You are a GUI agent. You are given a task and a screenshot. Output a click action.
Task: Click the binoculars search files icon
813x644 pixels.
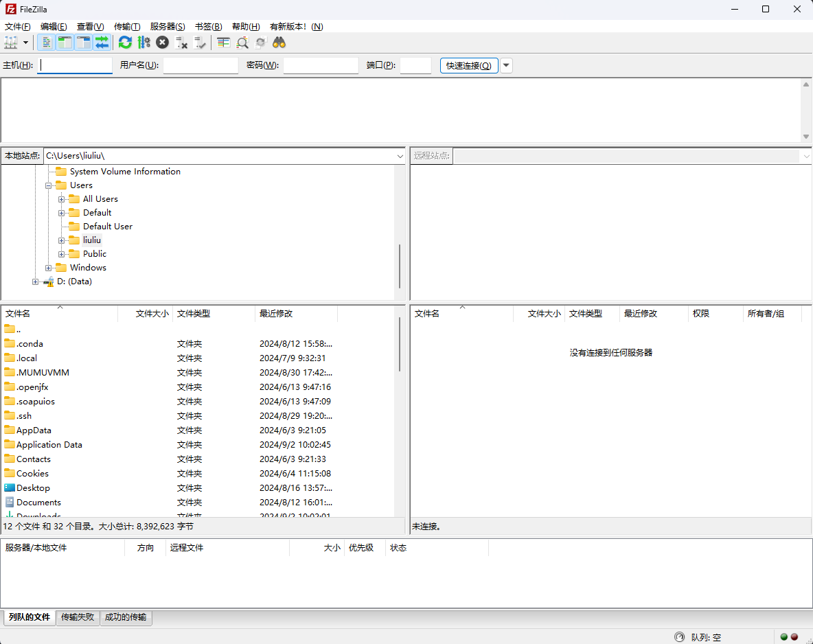[x=279, y=43]
